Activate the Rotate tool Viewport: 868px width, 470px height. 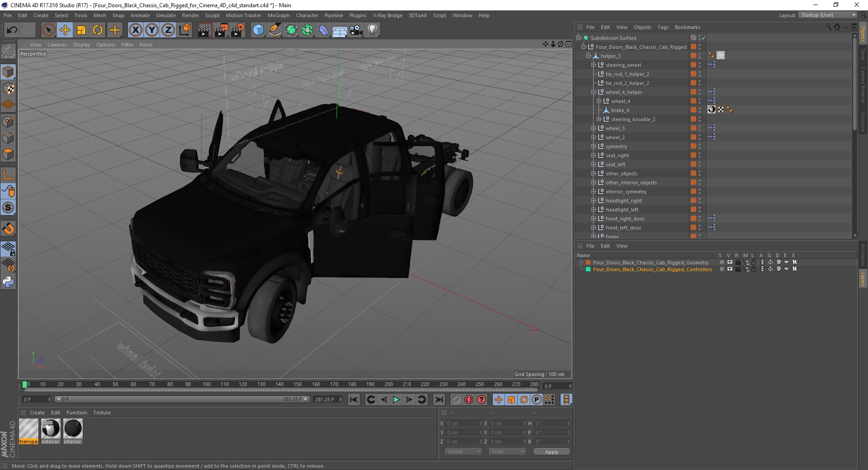click(98, 30)
